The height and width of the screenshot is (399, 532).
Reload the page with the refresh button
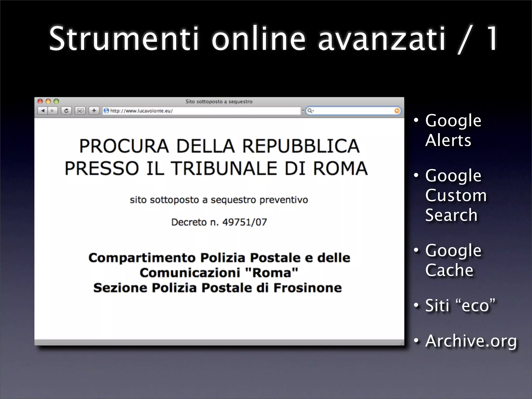point(66,111)
